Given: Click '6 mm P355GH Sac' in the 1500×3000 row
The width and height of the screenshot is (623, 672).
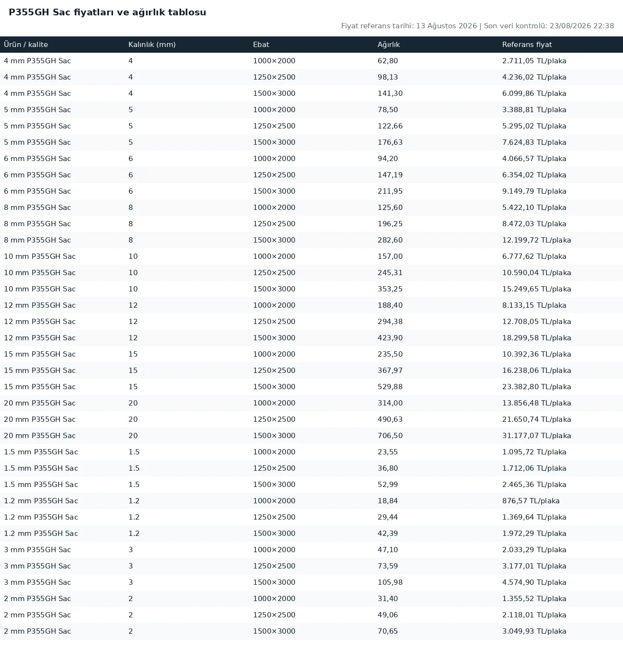Looking at the screenshot, I should (x=37, y=191).
